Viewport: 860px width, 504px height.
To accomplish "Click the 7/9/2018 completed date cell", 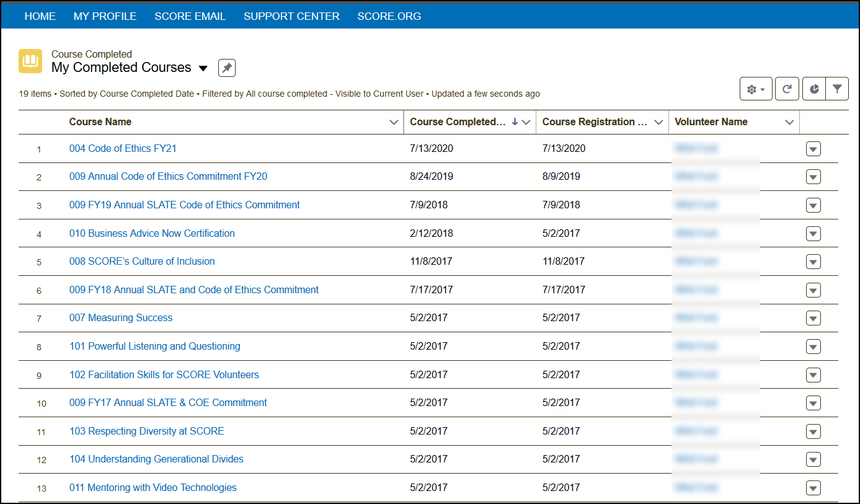I will pos(428,205).
